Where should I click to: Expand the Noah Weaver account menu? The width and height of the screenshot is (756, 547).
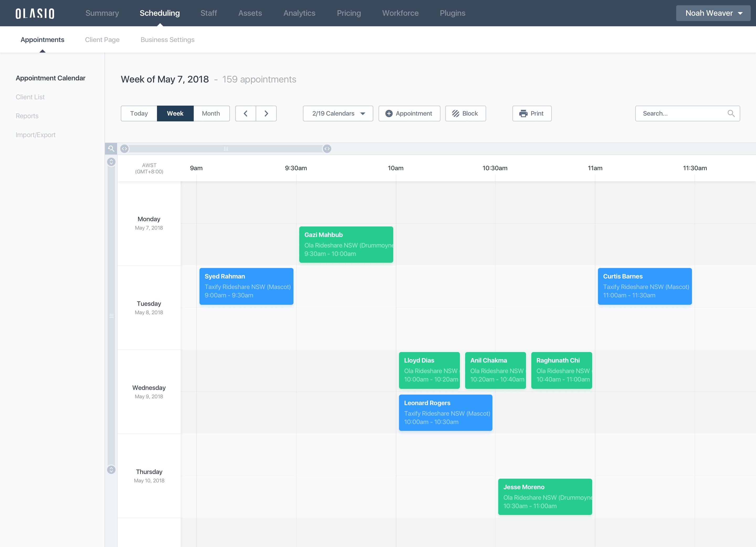713,13
